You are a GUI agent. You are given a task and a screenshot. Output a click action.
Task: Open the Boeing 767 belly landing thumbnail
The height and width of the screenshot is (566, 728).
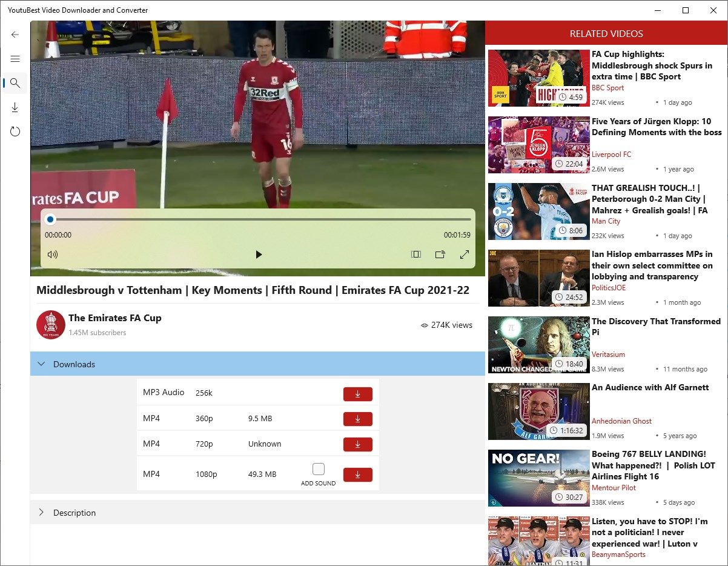click(539, 478)
